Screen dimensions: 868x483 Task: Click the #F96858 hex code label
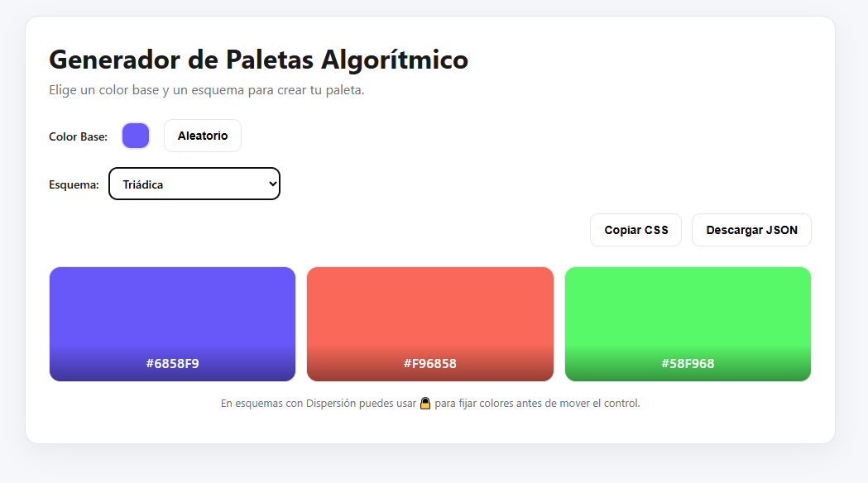pos(430,363)
